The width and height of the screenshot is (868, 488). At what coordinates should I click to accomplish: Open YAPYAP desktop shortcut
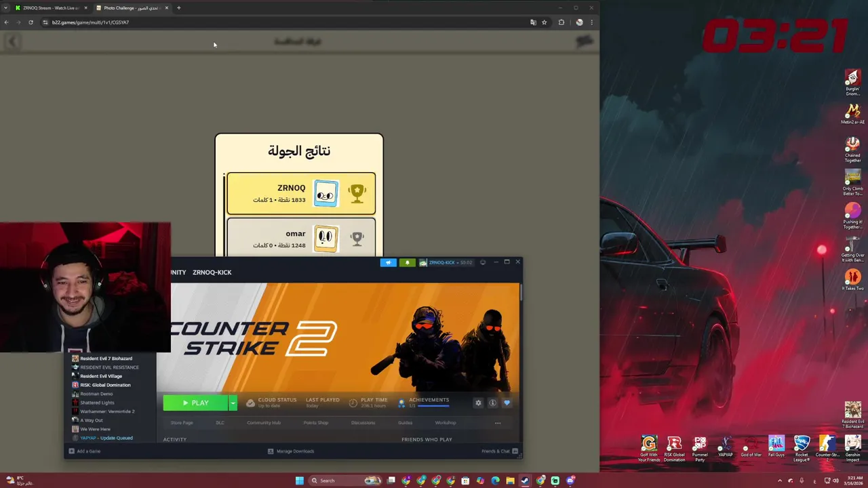726,447
